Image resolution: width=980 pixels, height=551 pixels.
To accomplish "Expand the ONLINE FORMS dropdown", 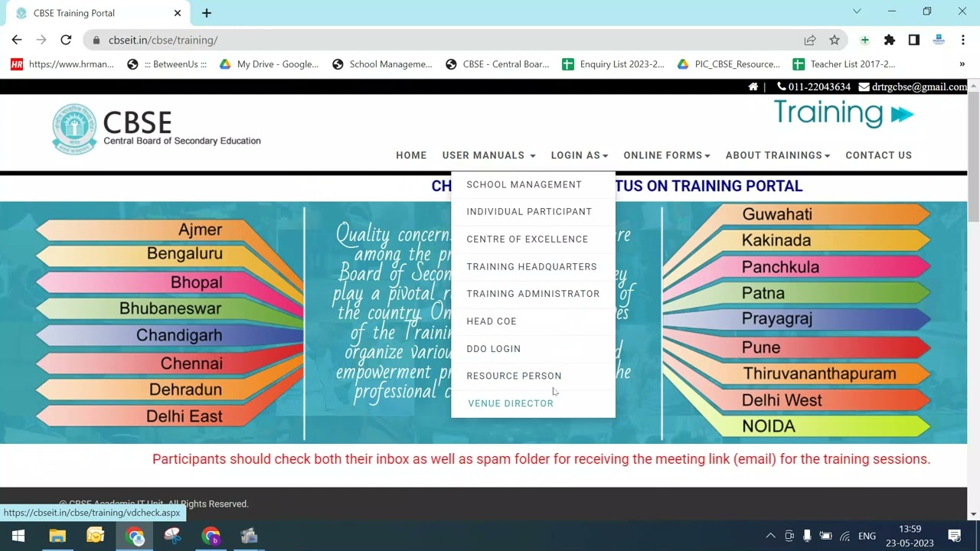I will coord(666,155).
